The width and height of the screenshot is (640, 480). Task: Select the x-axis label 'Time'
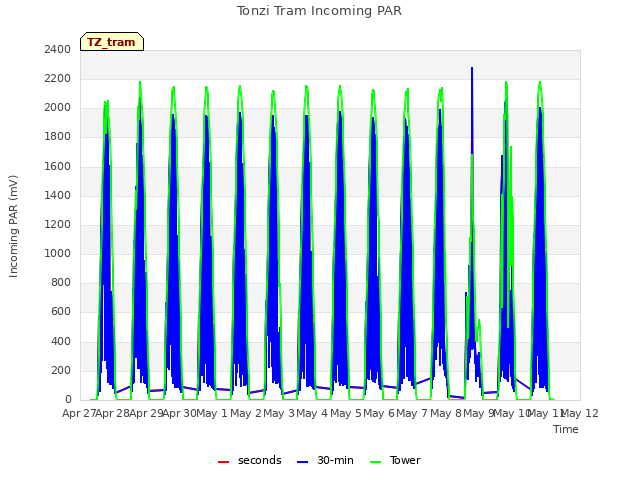(x=566, y=429)
